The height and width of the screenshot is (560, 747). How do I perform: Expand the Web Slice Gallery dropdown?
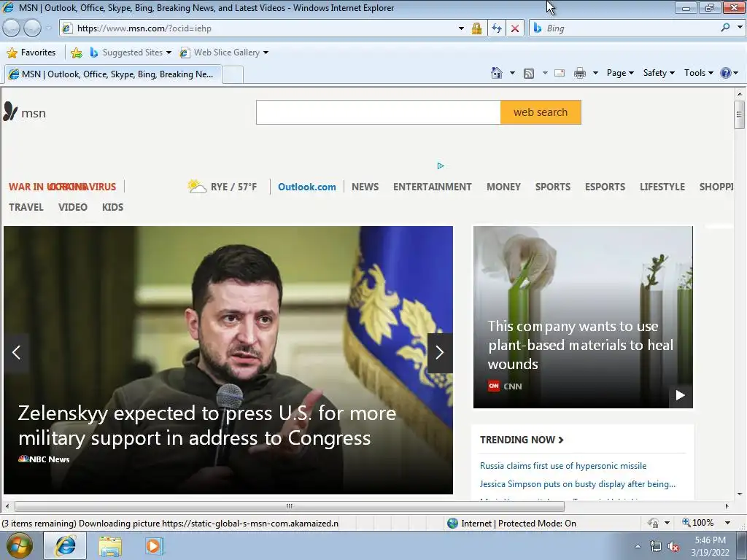point(266,52)
